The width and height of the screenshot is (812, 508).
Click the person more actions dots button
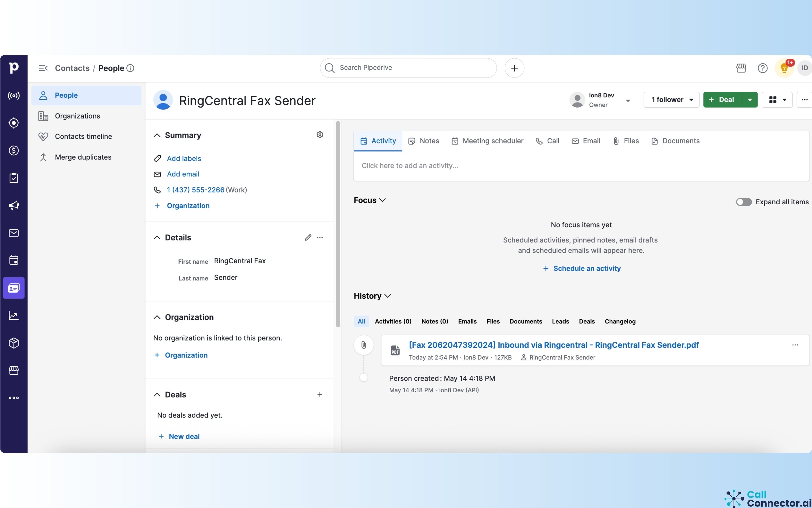coord(804,100)
